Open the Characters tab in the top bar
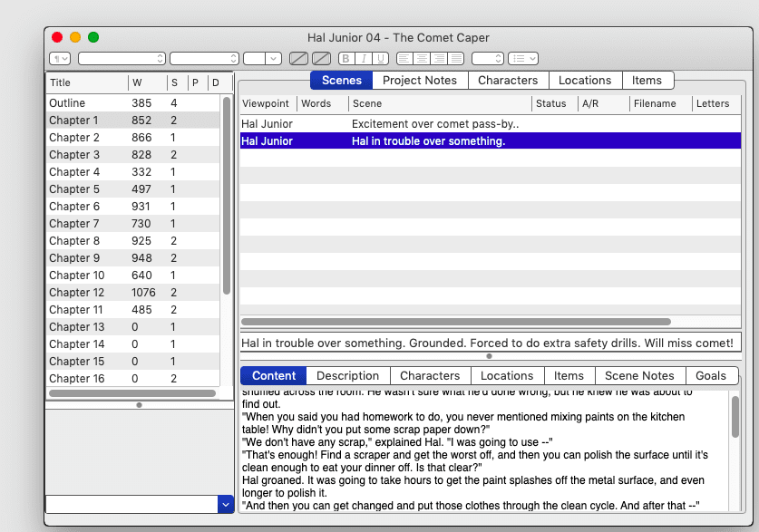The width and height of the screenshot is (759, 532). click(x=508, y=81)
